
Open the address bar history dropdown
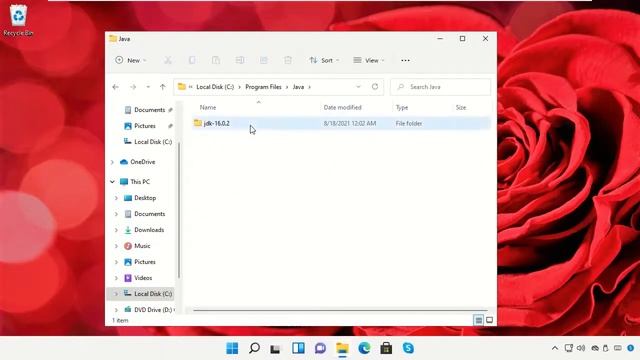[358, 87]
